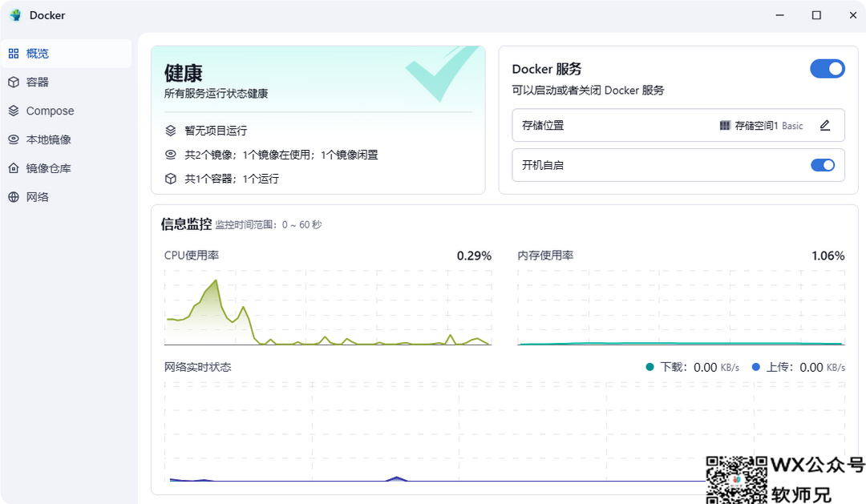The image size is (866, 504).
Task: Go to the 容器 containers page
Action: pos(67,83)
